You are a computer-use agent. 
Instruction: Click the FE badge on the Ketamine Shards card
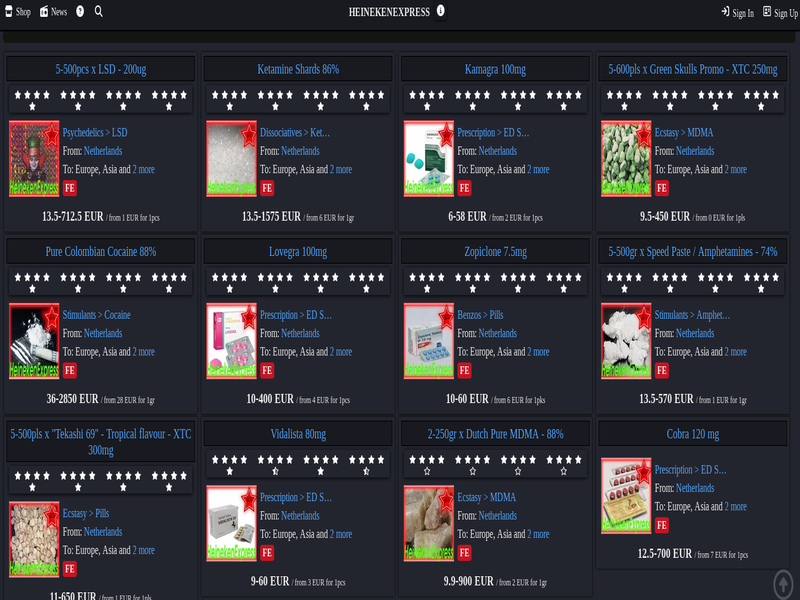coord(267,188)
